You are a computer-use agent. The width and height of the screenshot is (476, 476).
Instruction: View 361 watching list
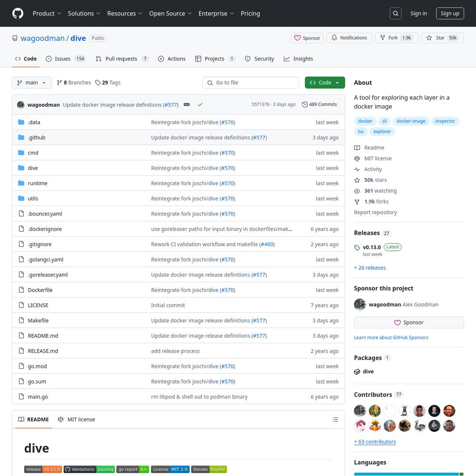click(x=380, y=191)
